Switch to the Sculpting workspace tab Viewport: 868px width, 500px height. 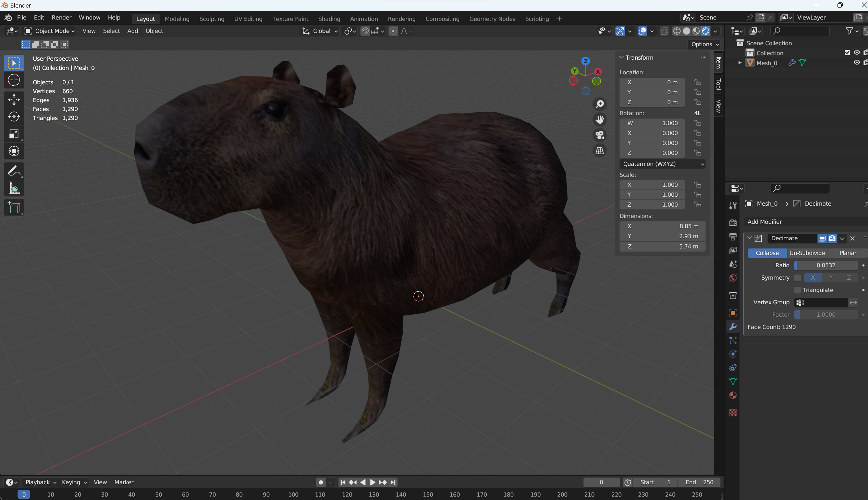pos(211,19)
